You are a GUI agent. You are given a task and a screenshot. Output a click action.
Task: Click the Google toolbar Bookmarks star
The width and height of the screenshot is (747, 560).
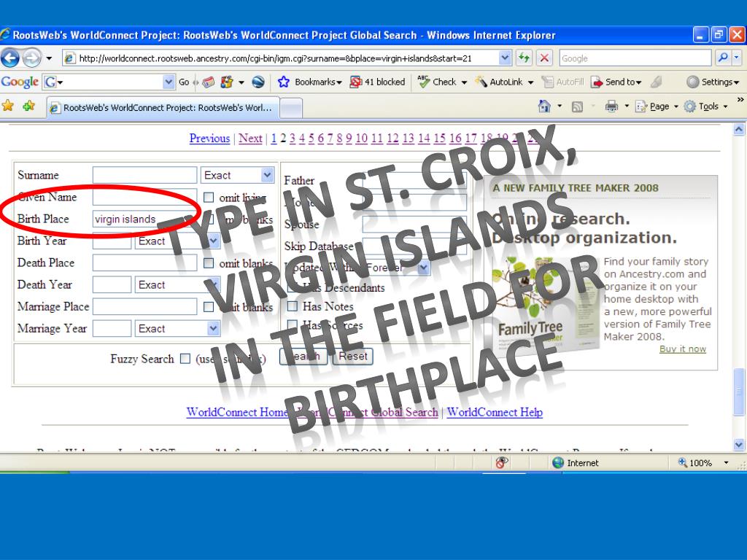click(284, 82)
